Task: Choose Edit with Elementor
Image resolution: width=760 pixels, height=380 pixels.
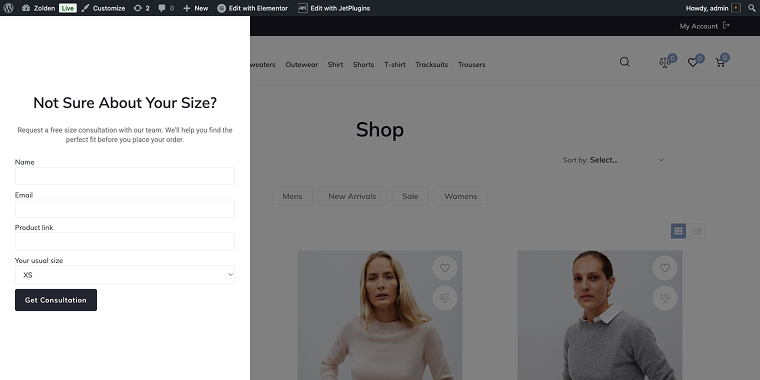Action: click(253, 8)
